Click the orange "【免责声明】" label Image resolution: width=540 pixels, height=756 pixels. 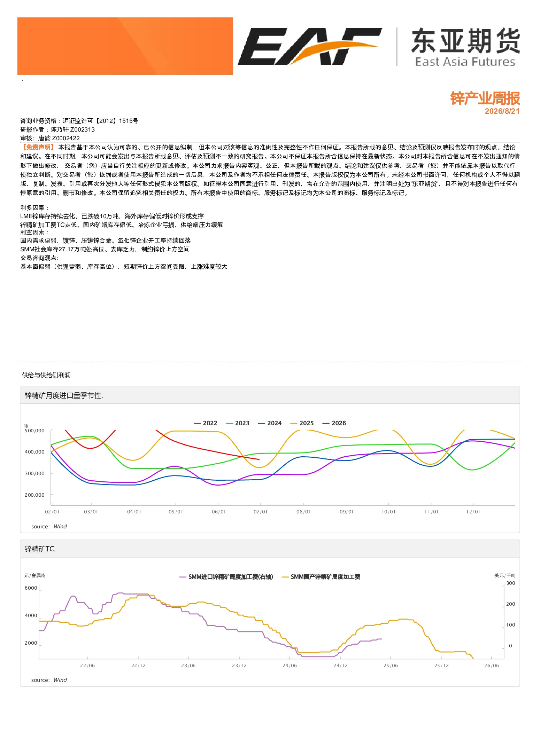click(38, 147)
